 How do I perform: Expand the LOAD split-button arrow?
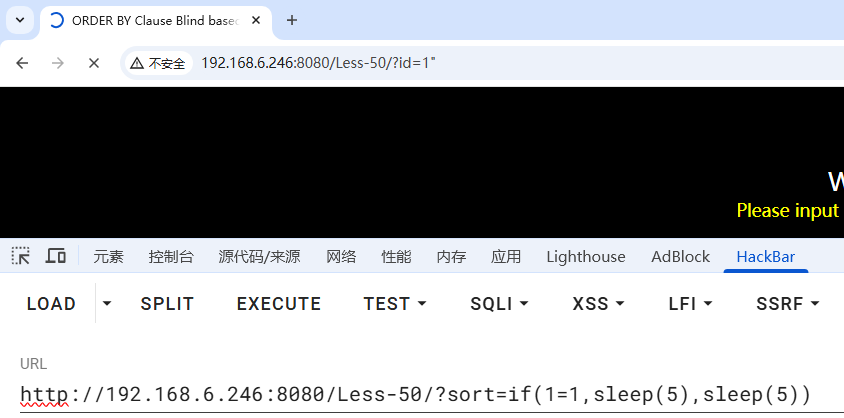pos(107,304)
